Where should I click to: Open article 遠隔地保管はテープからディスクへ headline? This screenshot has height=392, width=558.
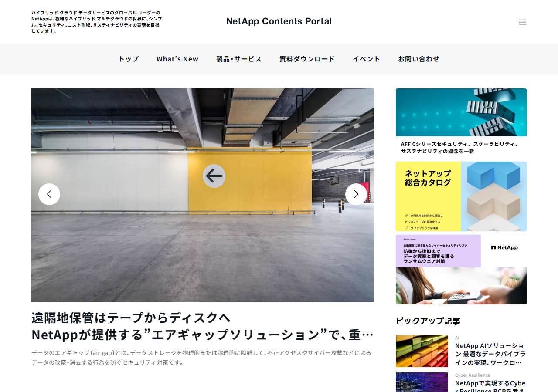tap(203, 326)
